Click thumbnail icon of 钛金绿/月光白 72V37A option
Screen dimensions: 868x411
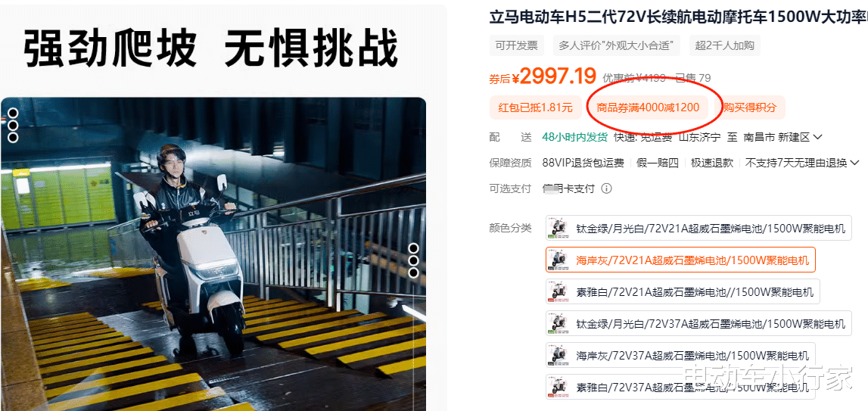[x=559, y=323]
